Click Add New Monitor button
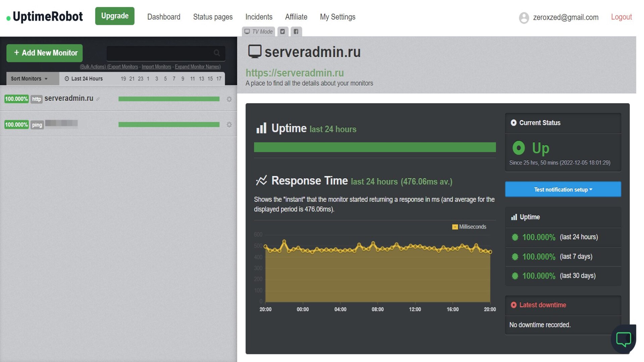The image size is (644, 362). pos(45,53)
